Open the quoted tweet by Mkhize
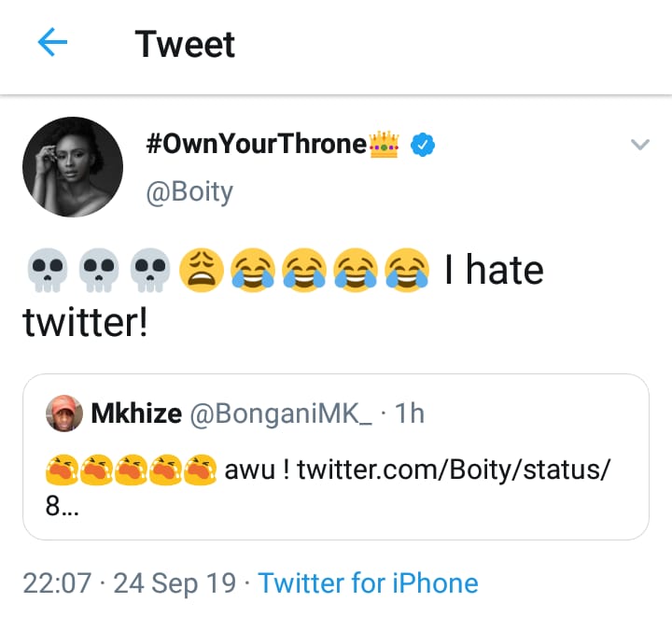The image size is (672, 617). click(x=336, y=456)
